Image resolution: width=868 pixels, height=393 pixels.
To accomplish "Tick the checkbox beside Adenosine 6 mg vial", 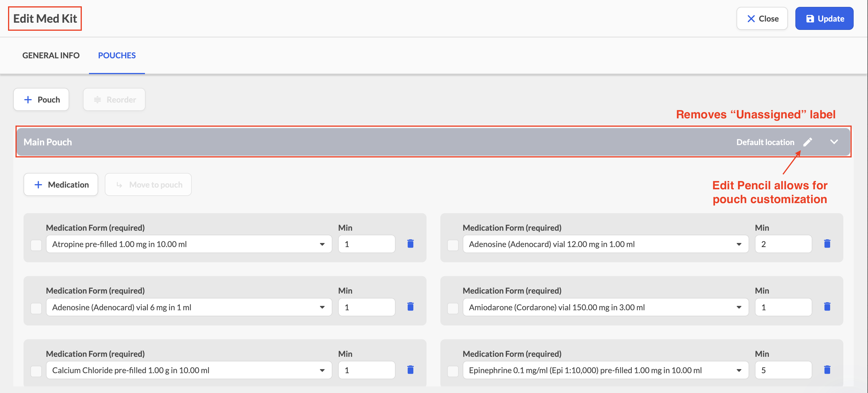I will (x=36, y=308).
